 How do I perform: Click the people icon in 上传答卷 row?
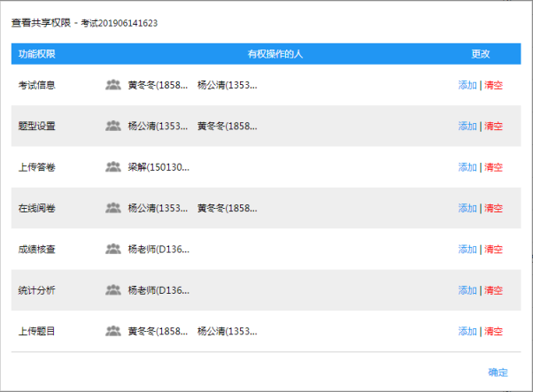(112, 166)
